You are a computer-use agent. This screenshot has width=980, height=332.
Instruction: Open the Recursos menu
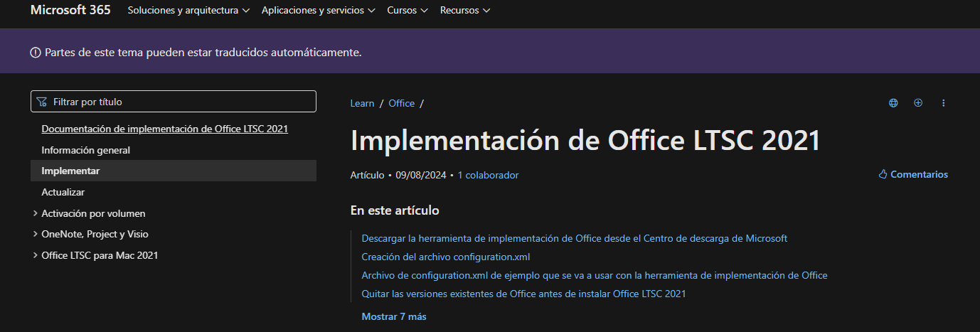(465, 11)
